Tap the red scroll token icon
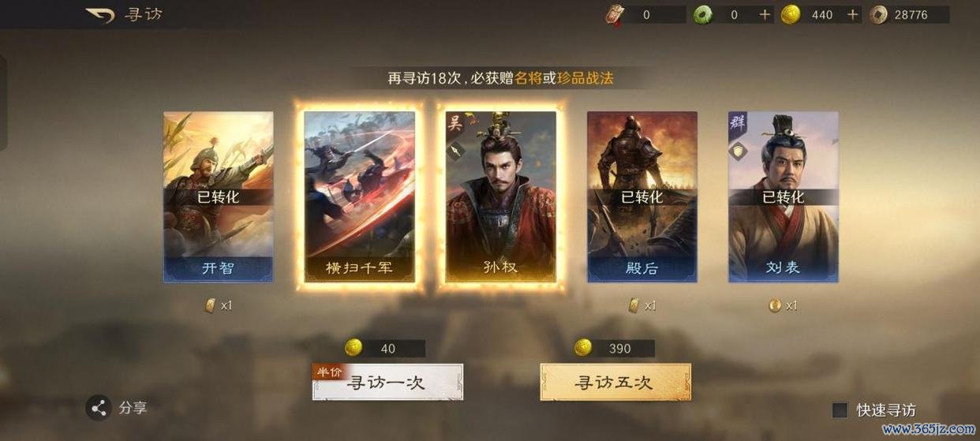Image resolution: width=980 pixels, height=441 pixels. [615, 14]
